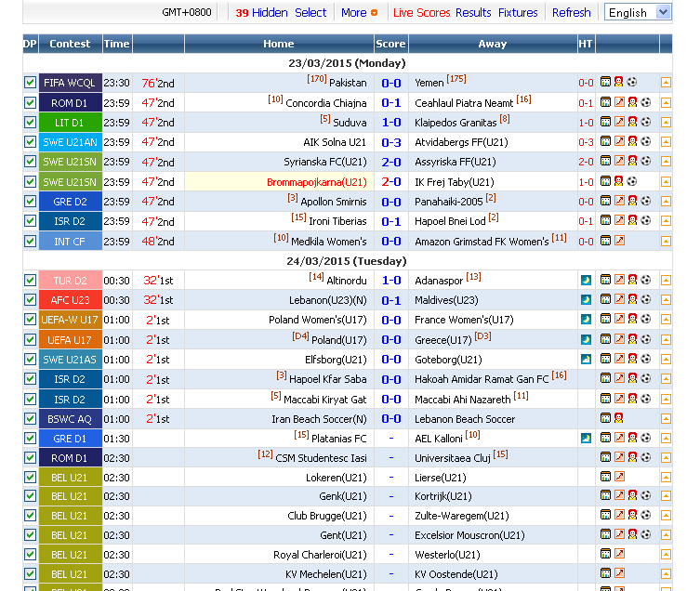Show the 39 Hidden matches
The image size is (700, 591).
pos(261,12)
